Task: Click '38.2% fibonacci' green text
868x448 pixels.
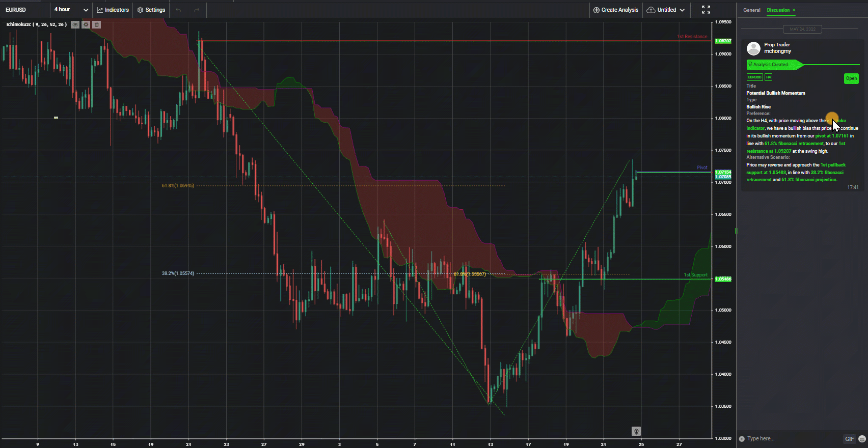Action: pyautogui.click(x=827, y=173)
